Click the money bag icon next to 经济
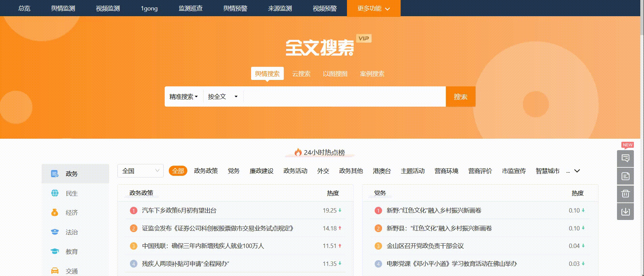Viewport: 644px width, 276px height. 55,213
